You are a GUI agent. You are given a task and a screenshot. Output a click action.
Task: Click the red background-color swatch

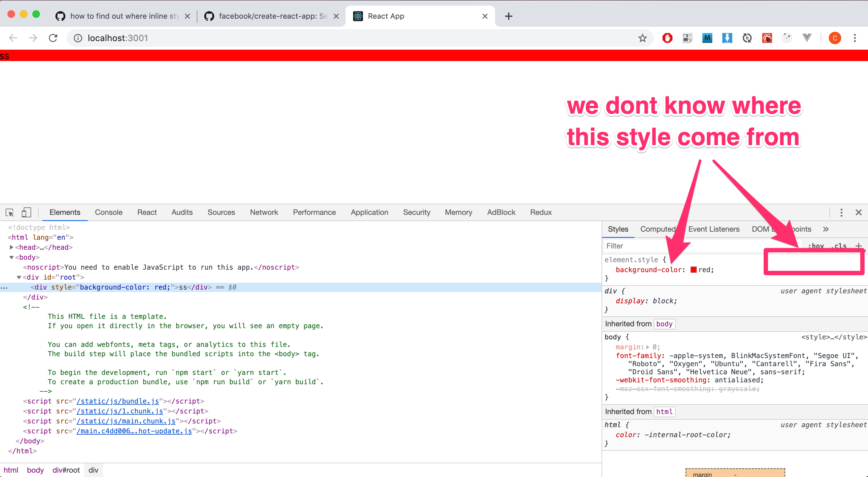click(693, 270)
